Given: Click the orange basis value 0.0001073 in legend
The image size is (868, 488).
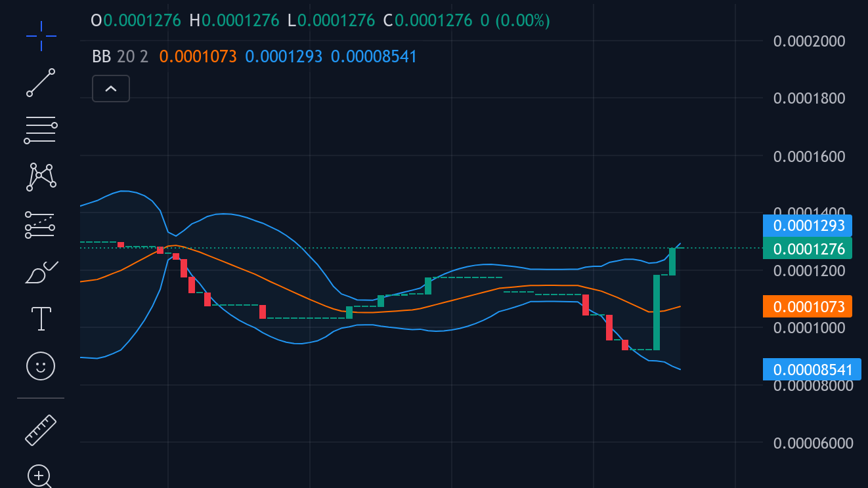Looking at the screenshot, I should 198,56.
